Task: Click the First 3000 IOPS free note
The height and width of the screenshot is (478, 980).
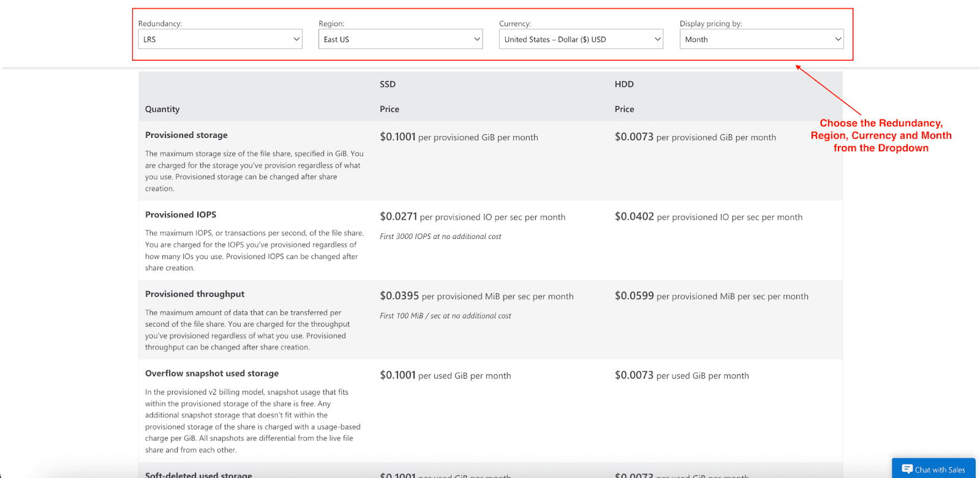Action: [x=440, y=237]
